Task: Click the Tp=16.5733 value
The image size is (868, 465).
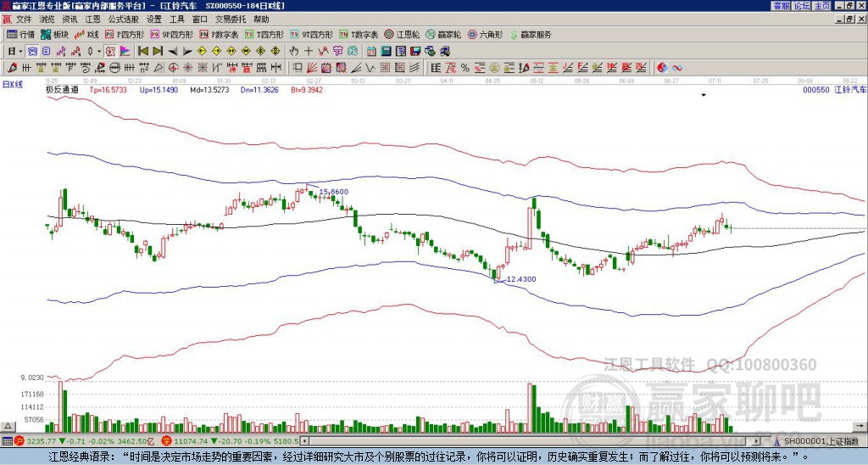Action: pyautogui.click(x=108, y=89)
